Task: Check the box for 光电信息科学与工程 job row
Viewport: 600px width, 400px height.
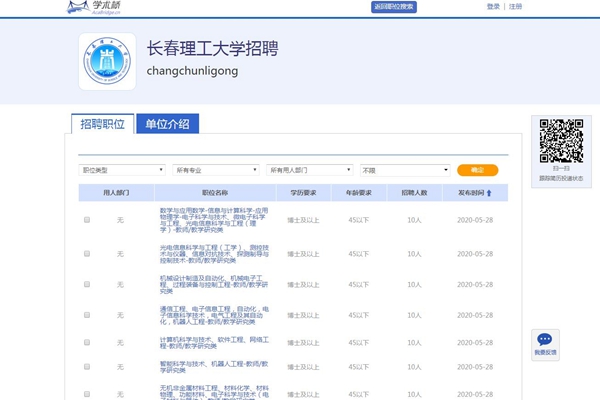Action: tap(87, 254)
